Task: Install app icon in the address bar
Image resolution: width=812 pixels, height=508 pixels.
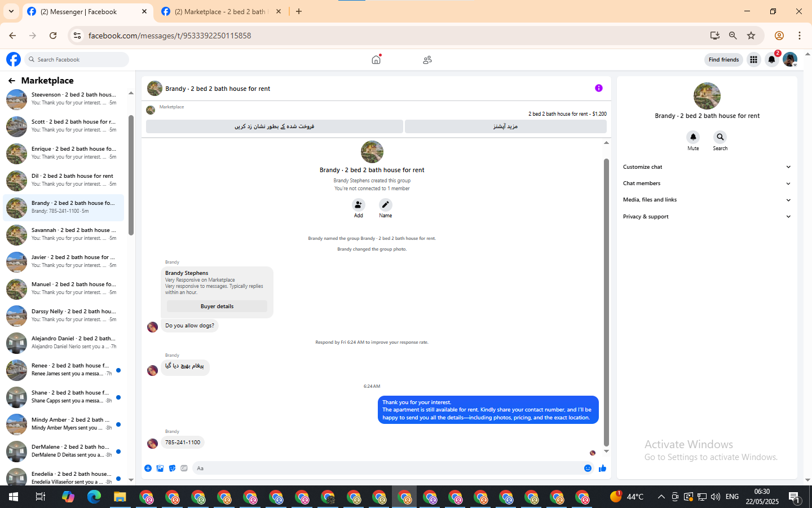Action: tap(715, 36)
